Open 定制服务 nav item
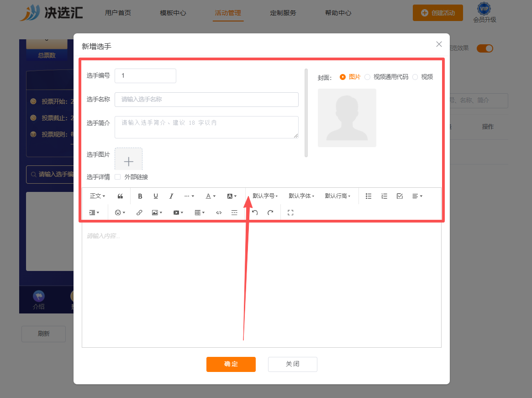The image size is (532, 398). coord(283,13)
